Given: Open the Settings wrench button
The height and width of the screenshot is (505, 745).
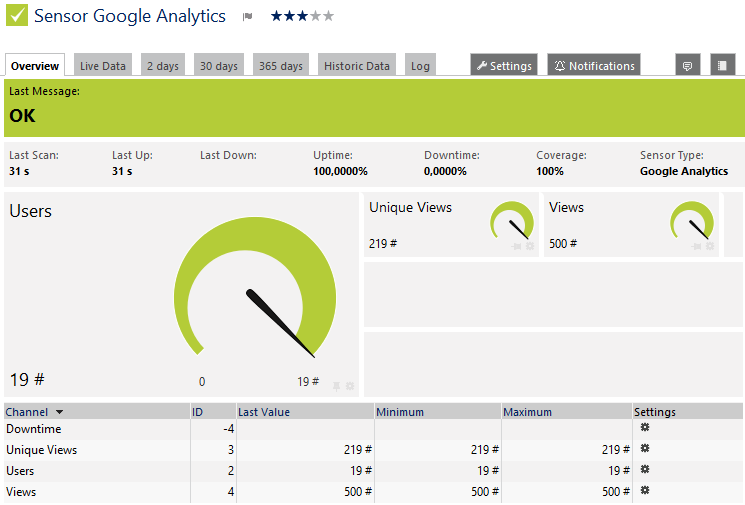Looking at the screenshot, I should (504, 66).
